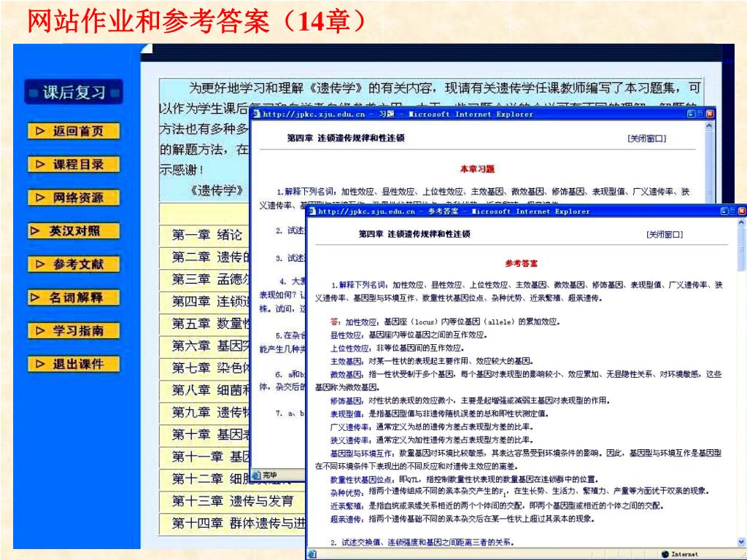747x560 pixels.
Task: Click scroll up arrow in 习题 window
Action: coord(709,126)
